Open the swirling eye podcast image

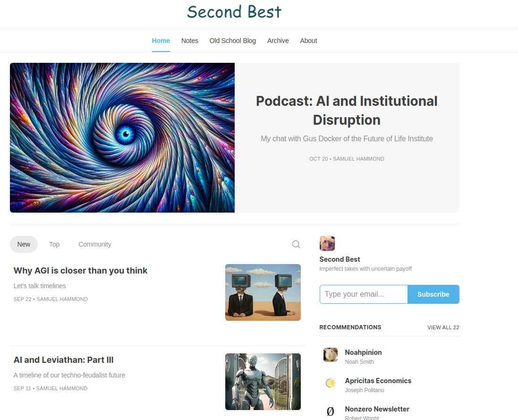(122, 137)
